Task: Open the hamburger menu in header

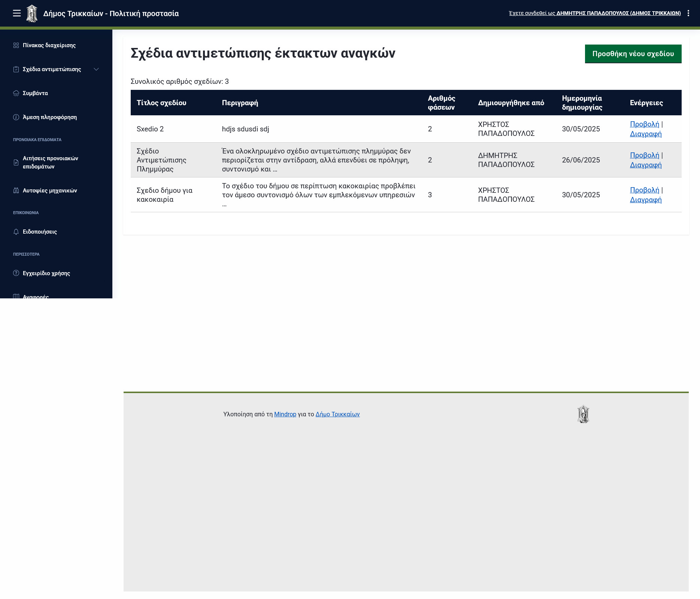Action: point(16,13)
